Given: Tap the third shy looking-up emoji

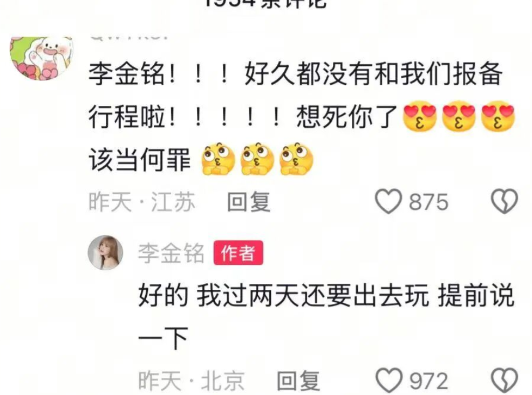Looking at the screenshot, I should click(296, 159).
